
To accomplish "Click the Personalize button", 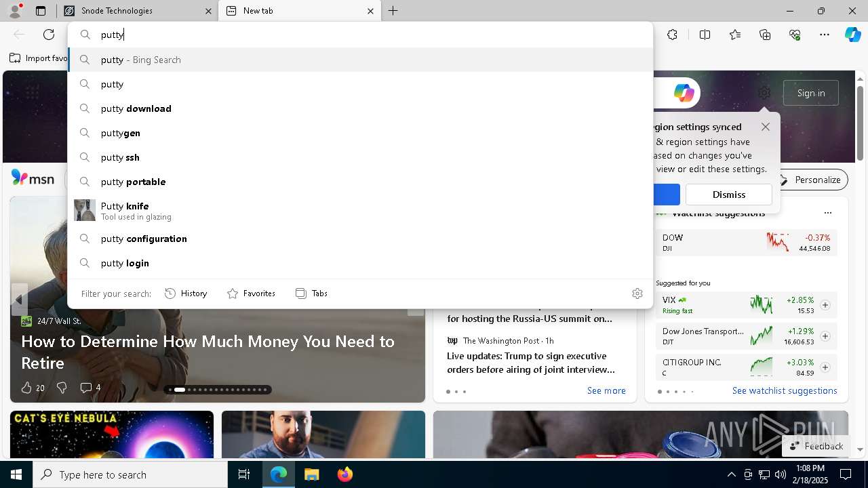I will (x=810, y=180).
